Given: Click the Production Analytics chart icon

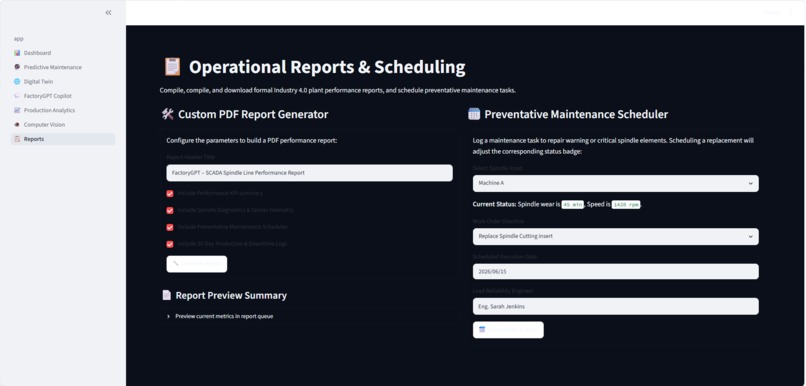Looking at the screenshot, I should point(17,110).
